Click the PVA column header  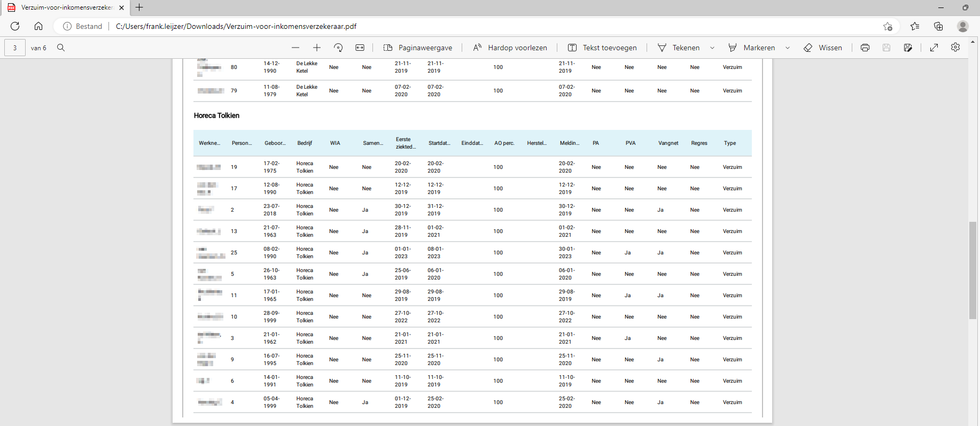tap(631, 143)
